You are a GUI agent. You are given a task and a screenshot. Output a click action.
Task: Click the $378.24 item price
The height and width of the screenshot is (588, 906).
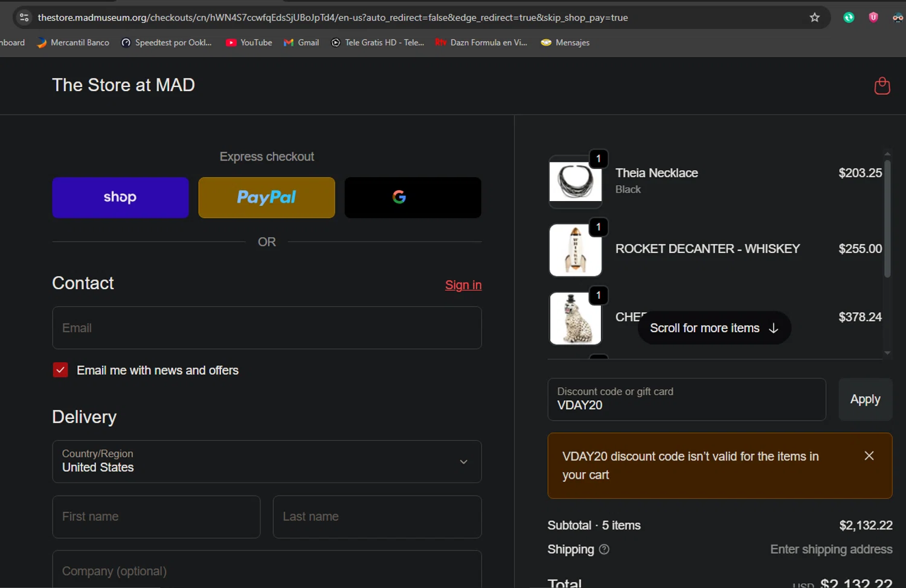[860, 317]
